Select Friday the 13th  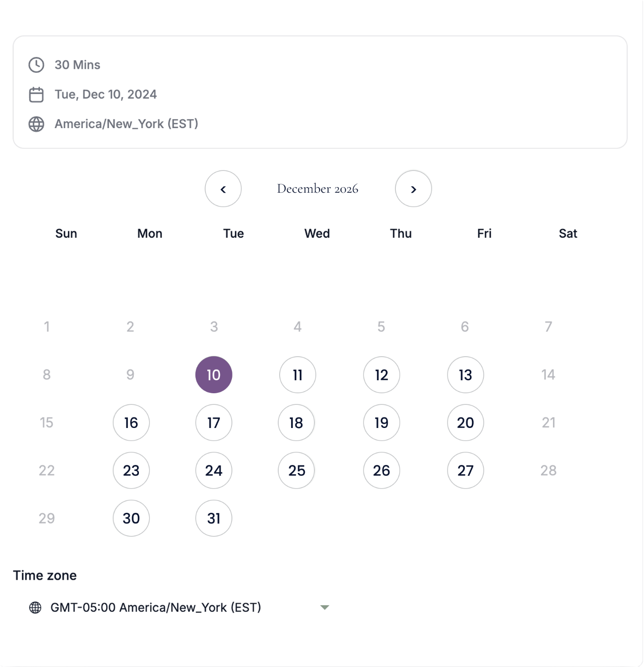coord(466,375)
